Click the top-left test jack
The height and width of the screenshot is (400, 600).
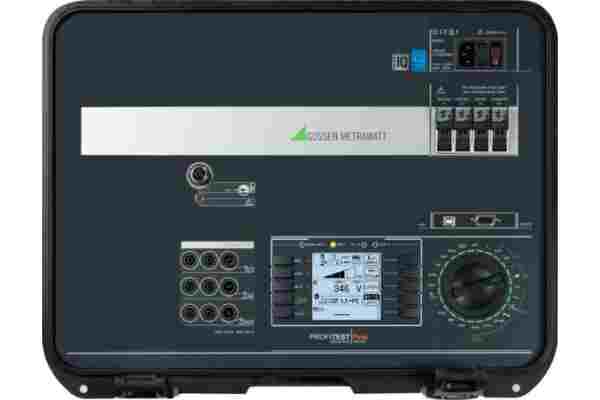tap(189, 261)
